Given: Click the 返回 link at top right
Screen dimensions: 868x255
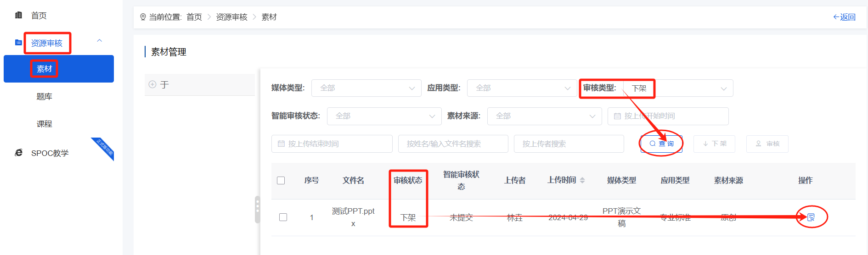Looking at the screenshot, I should coord(844,17).
